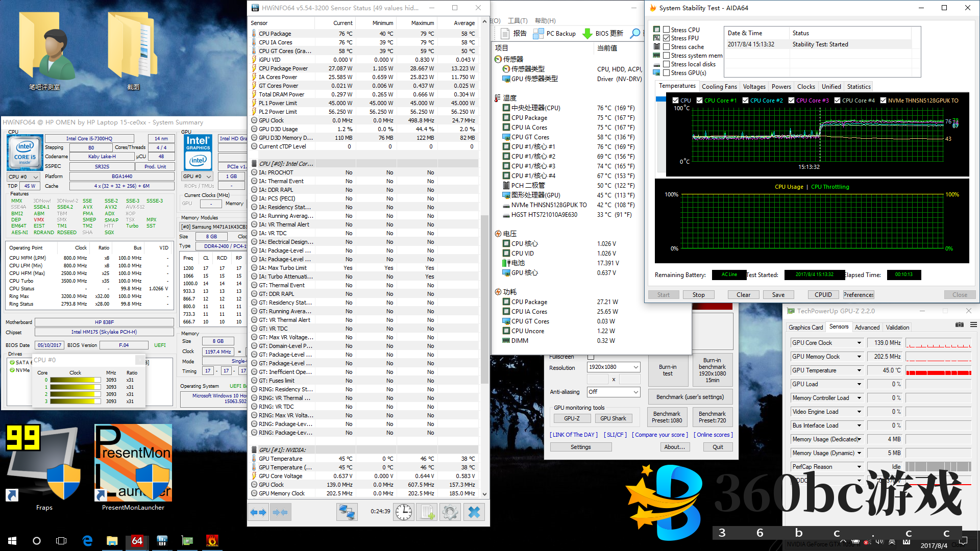Toggle the Stress FPU checkbox
The width and height of the screenshot is (980, 551).
tap(666, 38)
